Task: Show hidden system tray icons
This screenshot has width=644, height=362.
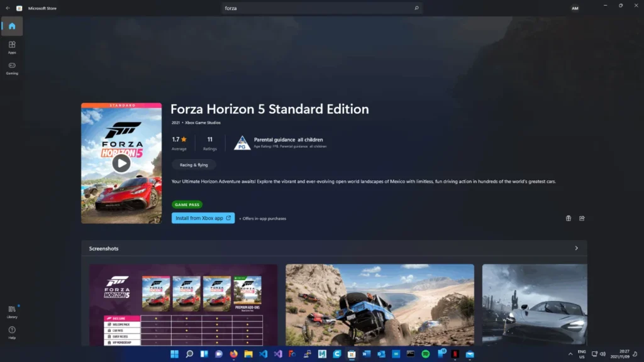Action: [570, 354]
